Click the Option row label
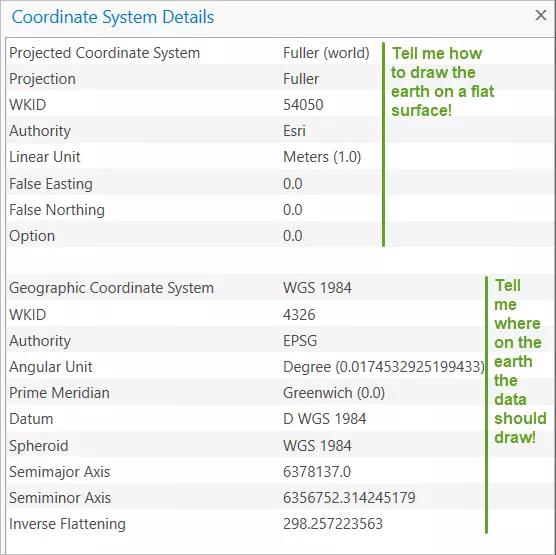Screen dimensions: 556x555 pos(32,236)
